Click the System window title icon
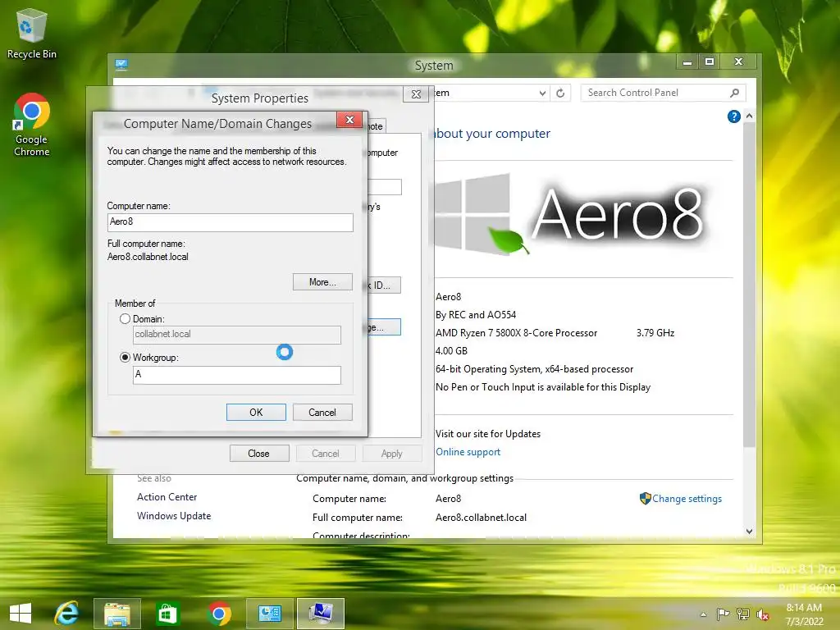The height and width of the screenshot is (630, 840). coord(121,65)
